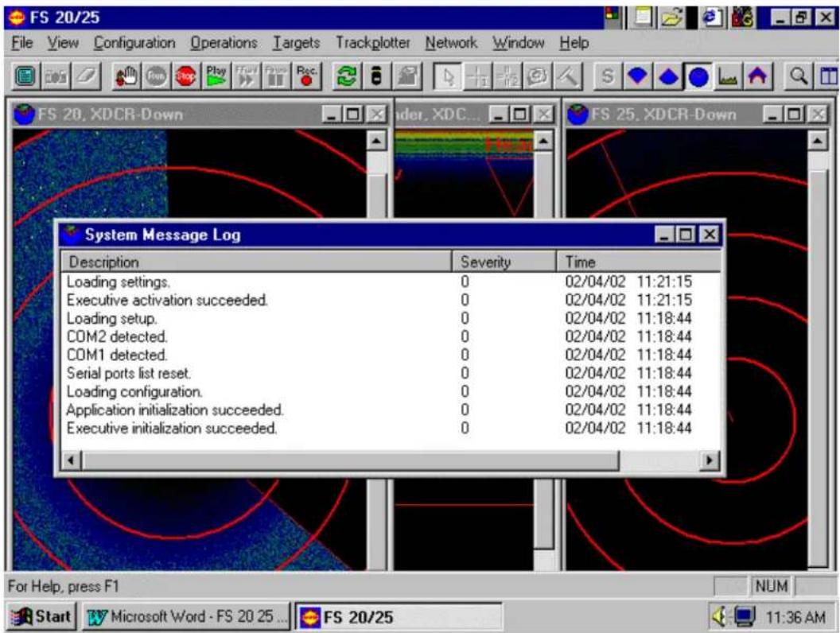Open the Operations menu
840x633 pixels.
[x=224, y=42]
